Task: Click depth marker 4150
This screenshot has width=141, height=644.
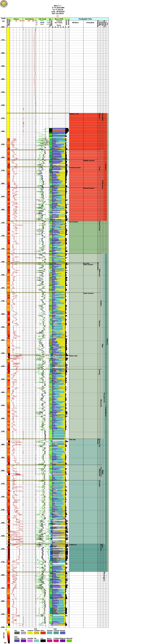Action: coord(3,353)
